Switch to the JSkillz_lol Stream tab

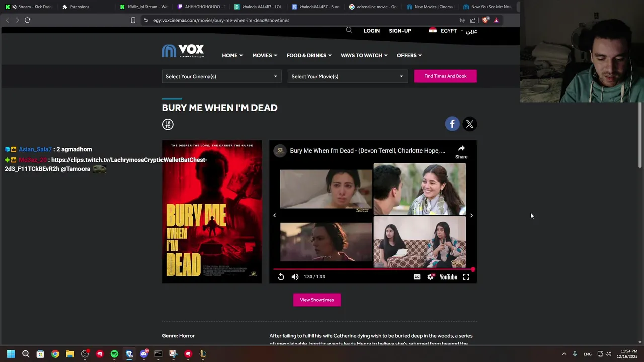tap(145, 7)
